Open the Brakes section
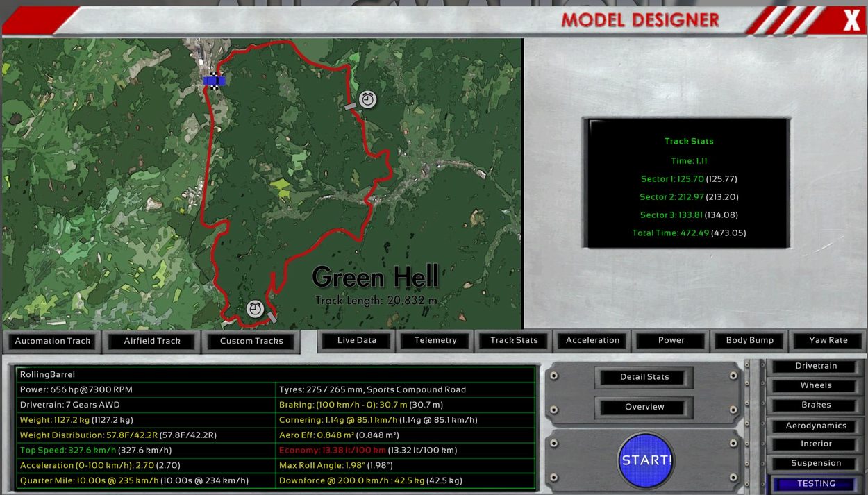The height and width of the screenshot is (495, 868). (x=816, y=405)
